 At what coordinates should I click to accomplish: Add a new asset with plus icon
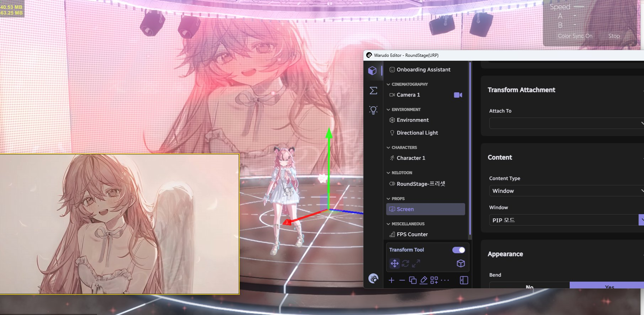pos(392,280)
